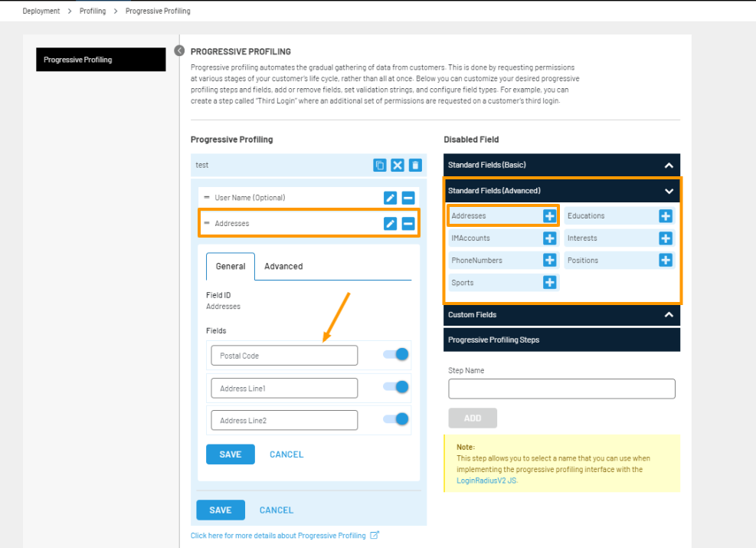Edit the Addresses field with pencil icon
756x548 pixels.
391,222
